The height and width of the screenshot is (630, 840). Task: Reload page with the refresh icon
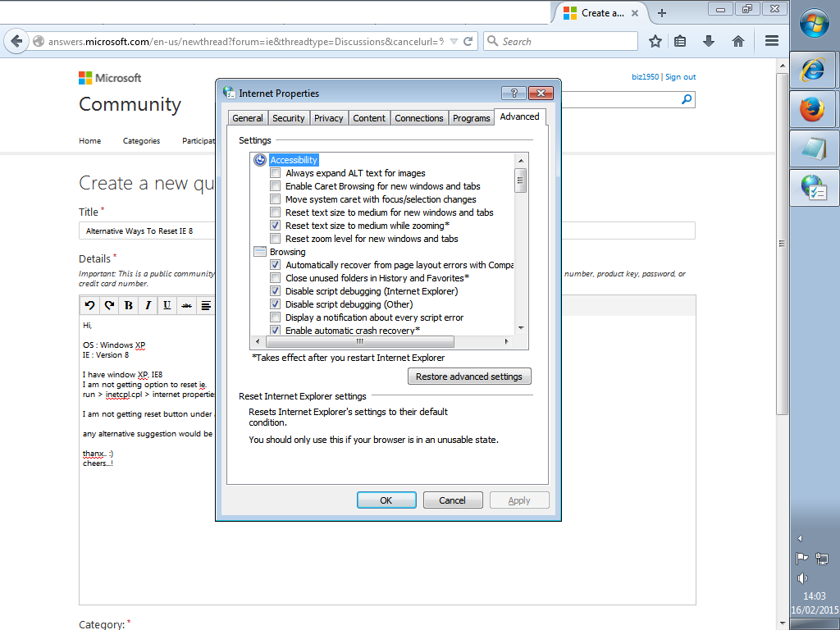tap(468, 41)
